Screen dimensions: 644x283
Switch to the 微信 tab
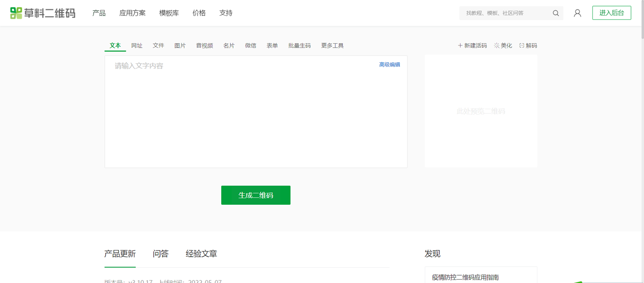(251, 45)
